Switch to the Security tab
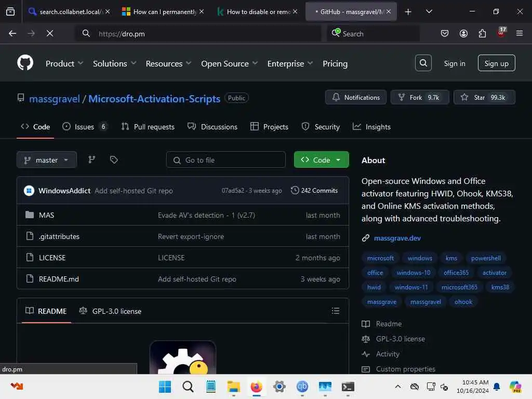The image size is (532, 399). [321, 127]
